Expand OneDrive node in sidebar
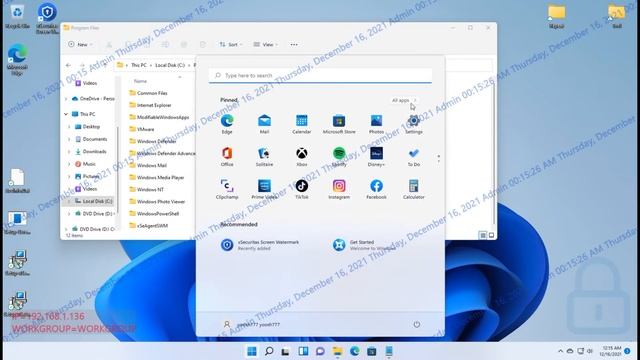 (x=66, y=99)
